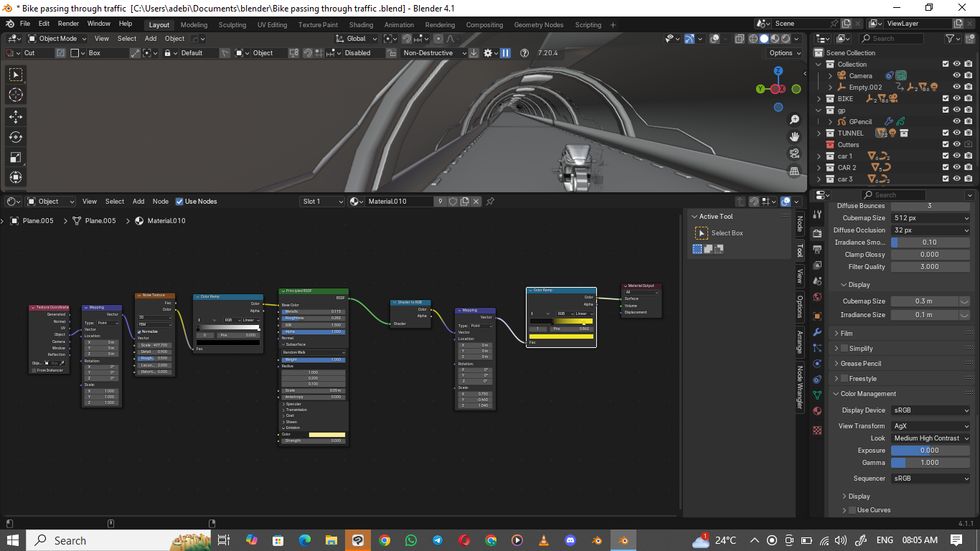Screen dimensions: 980x551
Task: Switch to wireframe viewport shading
Action: 753,39
